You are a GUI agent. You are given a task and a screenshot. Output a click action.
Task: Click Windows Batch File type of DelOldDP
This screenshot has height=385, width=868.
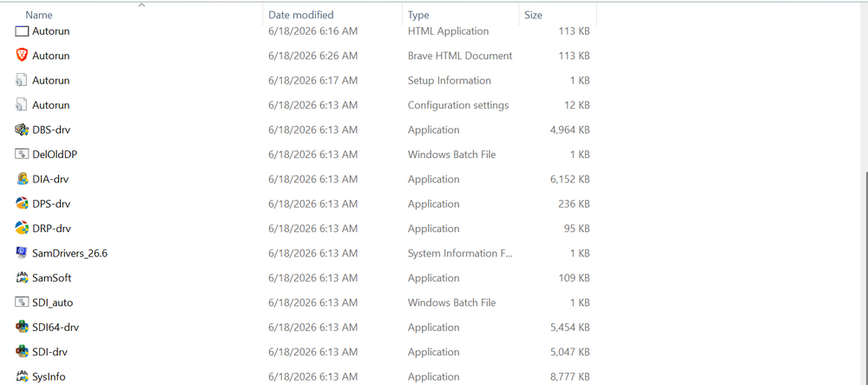tap(451, 155)
